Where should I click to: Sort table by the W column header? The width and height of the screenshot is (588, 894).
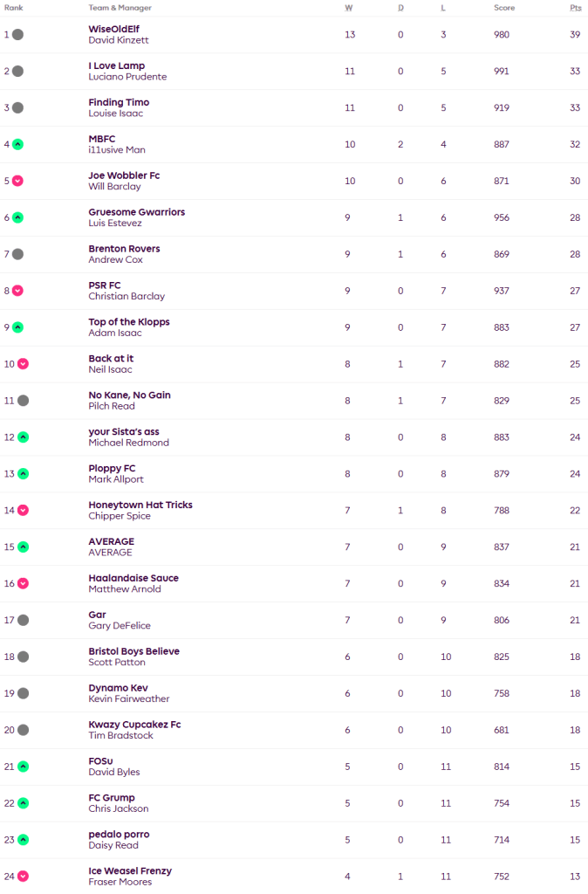348,8
